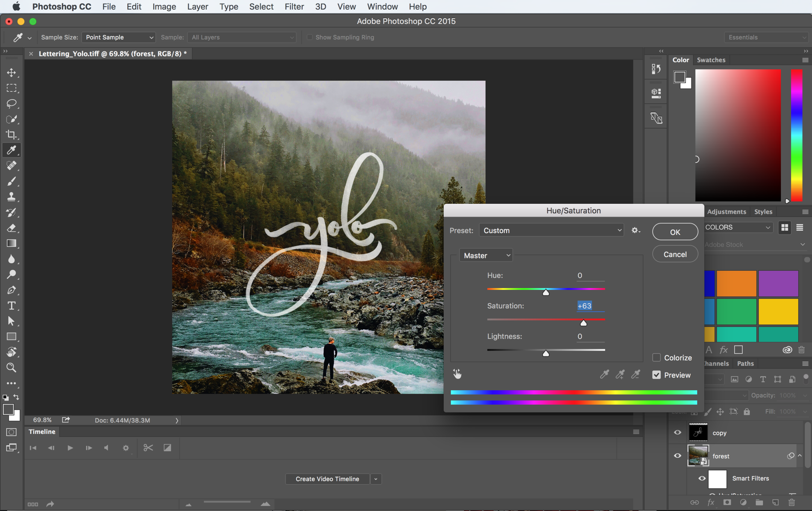Open the Color panel options menu

(x=805, y=60)
